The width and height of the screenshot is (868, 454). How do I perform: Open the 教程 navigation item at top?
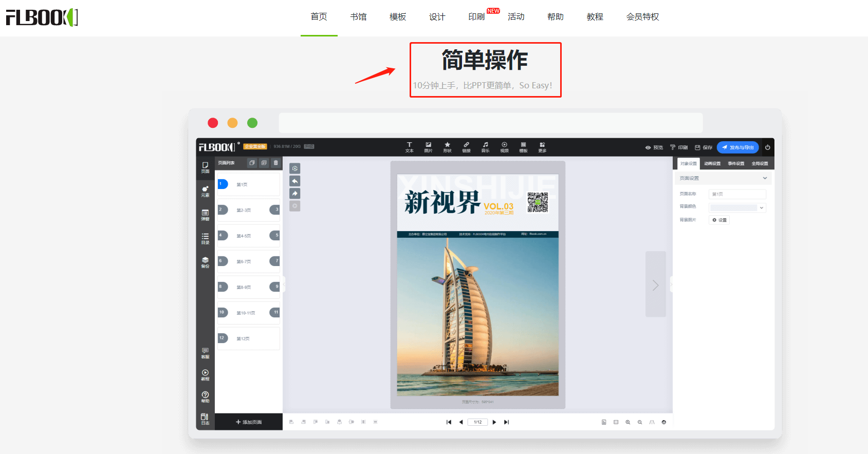click(595, 17)
